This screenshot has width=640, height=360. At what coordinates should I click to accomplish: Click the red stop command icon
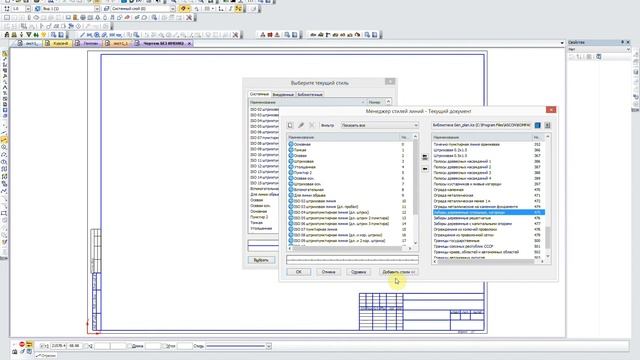pyautogui.click(x=22, y=344)
